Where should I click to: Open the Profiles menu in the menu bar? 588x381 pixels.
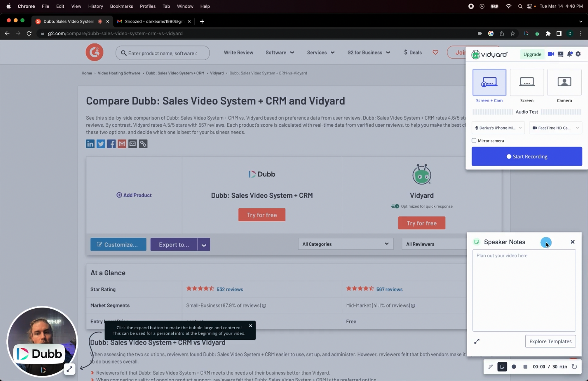(x=148, y=6)
